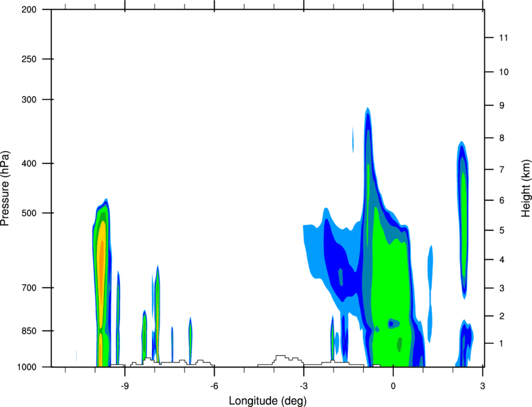Viewport: 532px width, 407px height.
Task: Click the 'Pressure (hPa)' axis title
Action: coord(6,188)
